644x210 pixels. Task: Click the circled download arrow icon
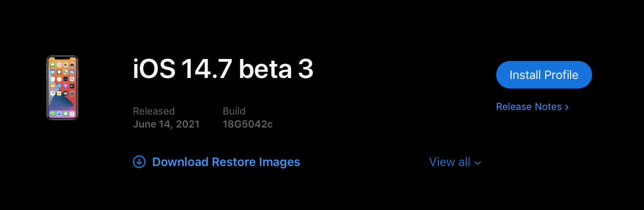coord(139,162)
